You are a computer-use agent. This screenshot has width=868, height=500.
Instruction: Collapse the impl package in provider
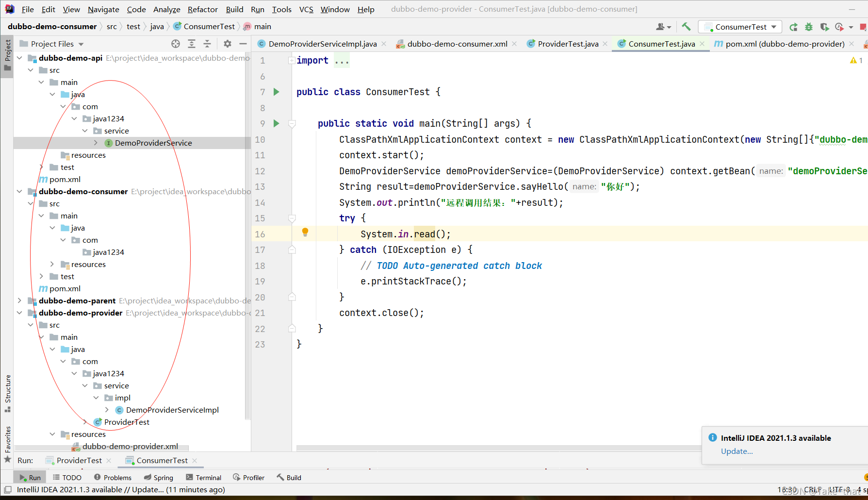tap(96, 398)
